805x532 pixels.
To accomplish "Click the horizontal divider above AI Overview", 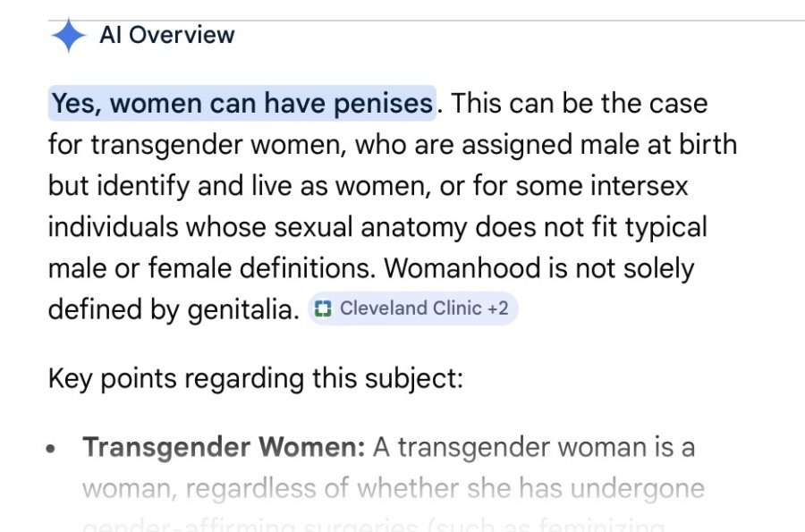I will [x=426, y=21].
